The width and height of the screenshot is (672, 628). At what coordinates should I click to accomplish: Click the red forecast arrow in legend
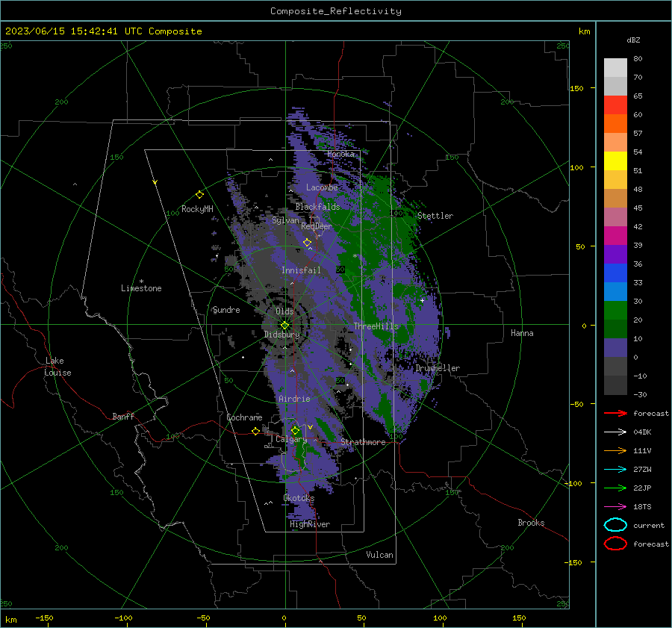(x=615, y=413)
